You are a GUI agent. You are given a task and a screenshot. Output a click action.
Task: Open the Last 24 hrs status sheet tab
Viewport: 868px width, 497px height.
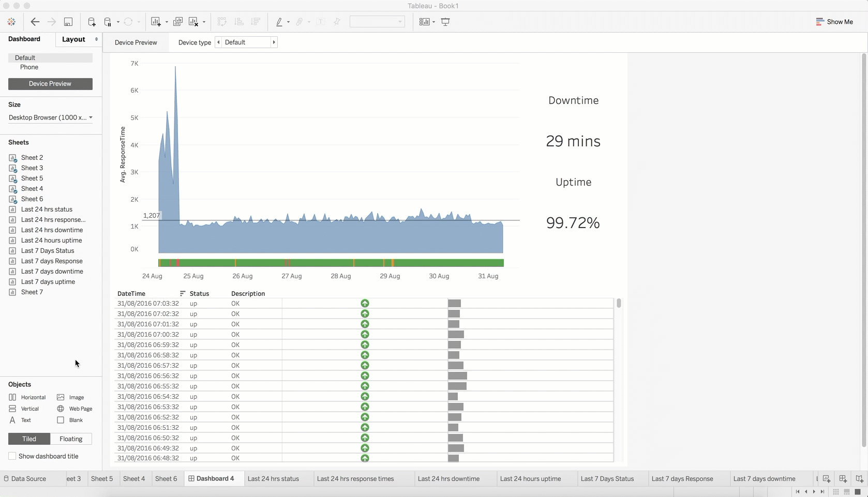[x=273, y=478]
